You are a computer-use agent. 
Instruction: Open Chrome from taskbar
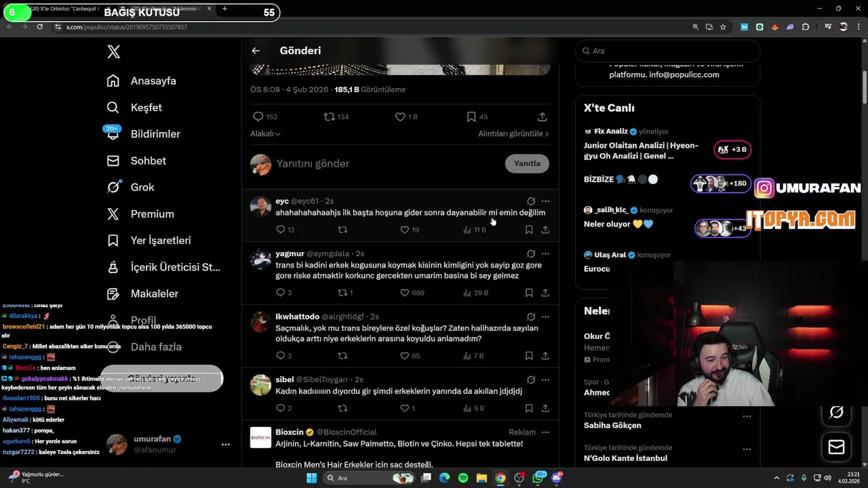click(500, 478)
